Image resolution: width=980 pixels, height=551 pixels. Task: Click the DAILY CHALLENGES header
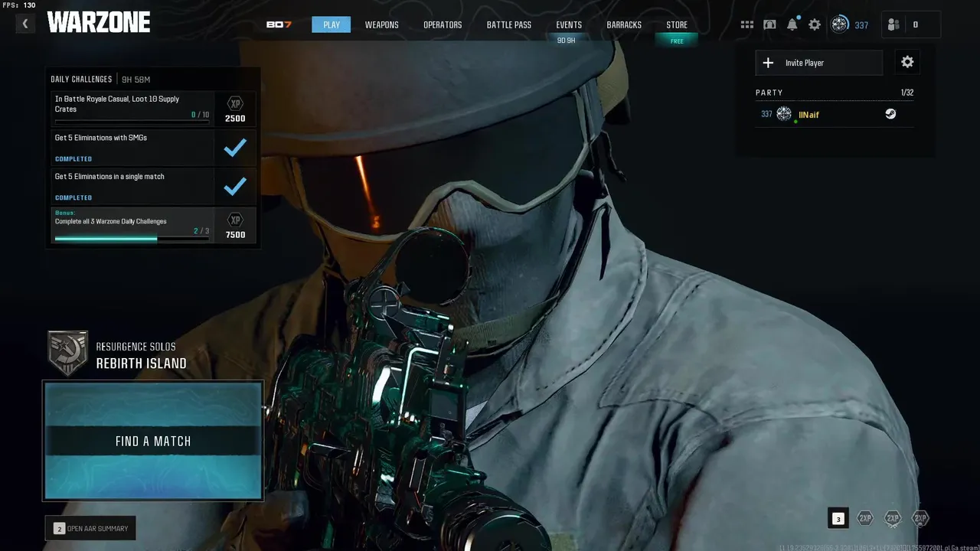click(81, 80)
